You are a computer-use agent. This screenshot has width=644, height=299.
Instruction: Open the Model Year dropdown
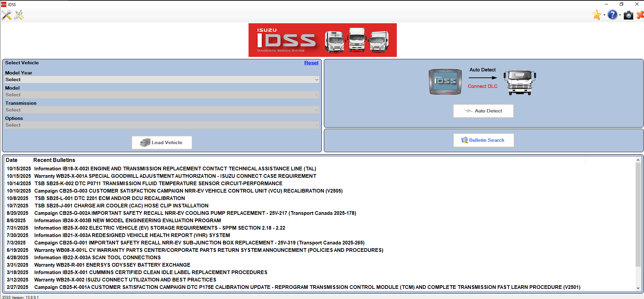coord(162,79)
